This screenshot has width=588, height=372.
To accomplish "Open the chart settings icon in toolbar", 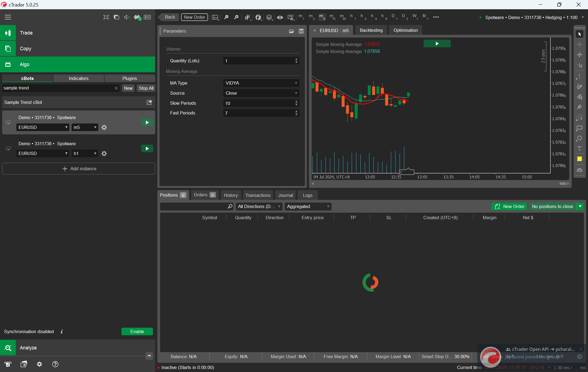I will (x=291, y=17).
